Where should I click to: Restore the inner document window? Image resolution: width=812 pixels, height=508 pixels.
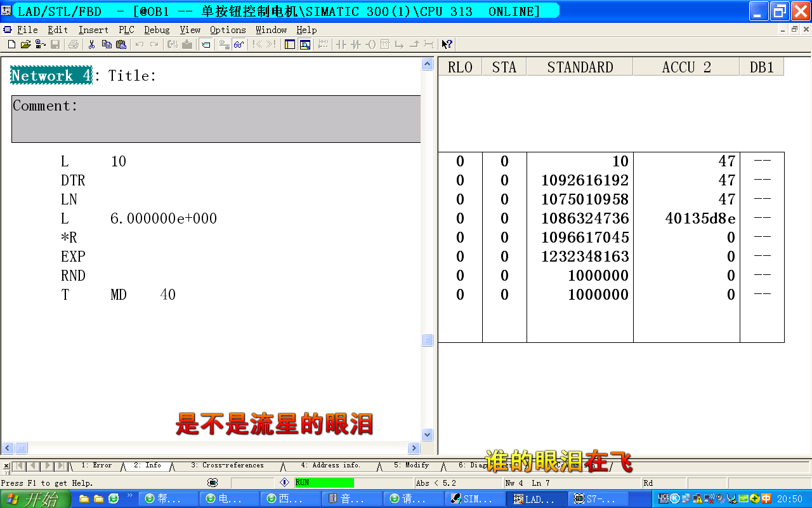tap(794, 30)
